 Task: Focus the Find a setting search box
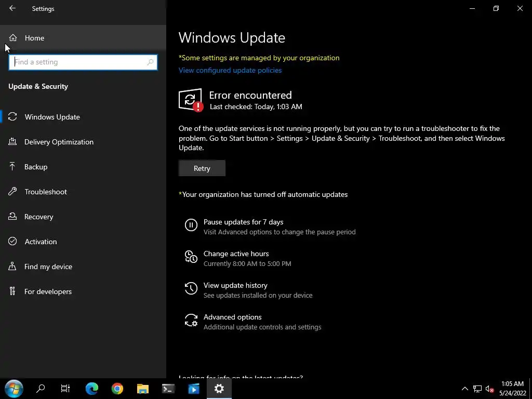click(x=83, y=62)
